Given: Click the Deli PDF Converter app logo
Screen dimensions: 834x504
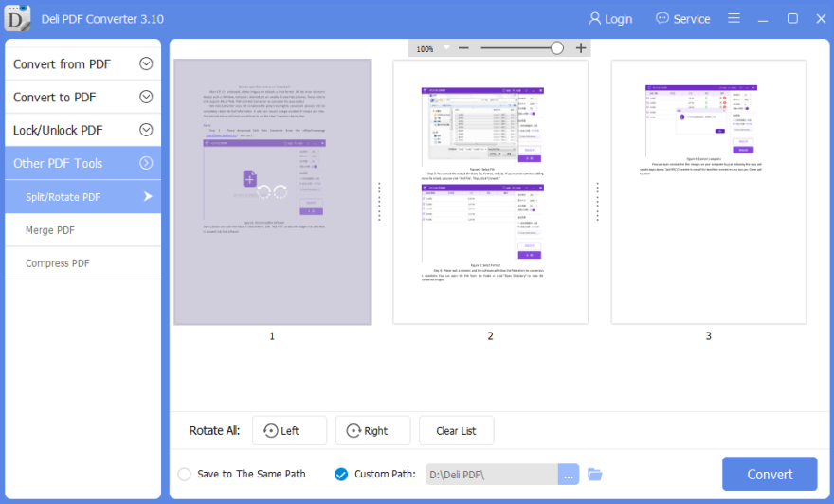Looking at the screenshot, I should point(18,18).
